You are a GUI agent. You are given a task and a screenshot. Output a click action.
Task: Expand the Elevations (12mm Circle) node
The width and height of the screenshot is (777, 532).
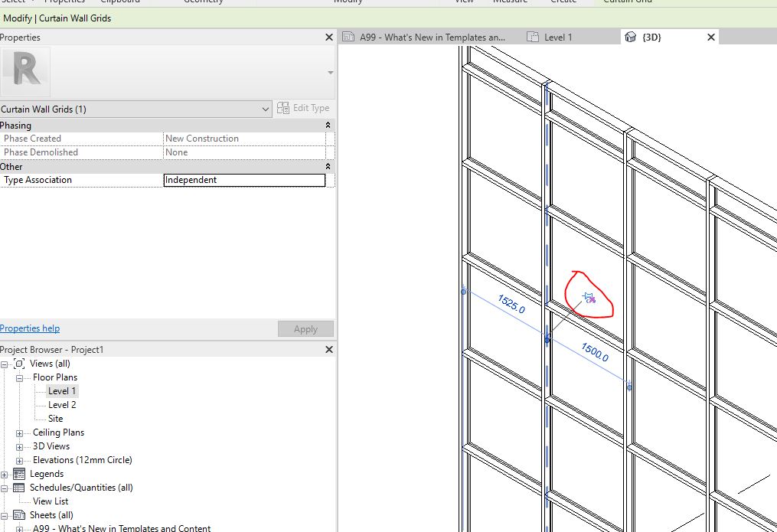19,461
